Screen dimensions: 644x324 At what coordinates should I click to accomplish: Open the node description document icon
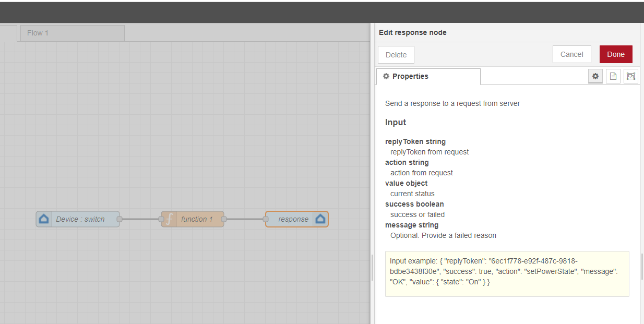[x=613, y=76]
